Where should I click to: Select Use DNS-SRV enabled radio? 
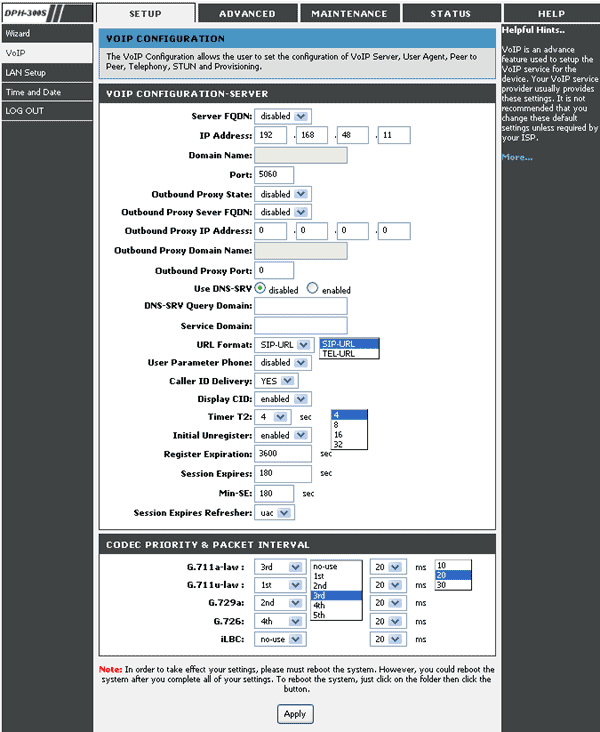coord(312,288)
